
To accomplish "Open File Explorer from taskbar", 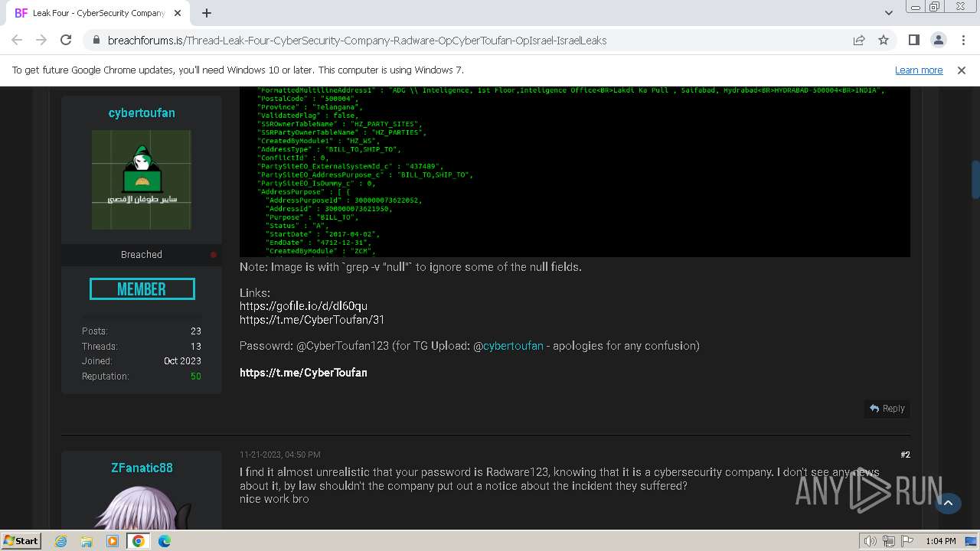I will coord(87,541).
